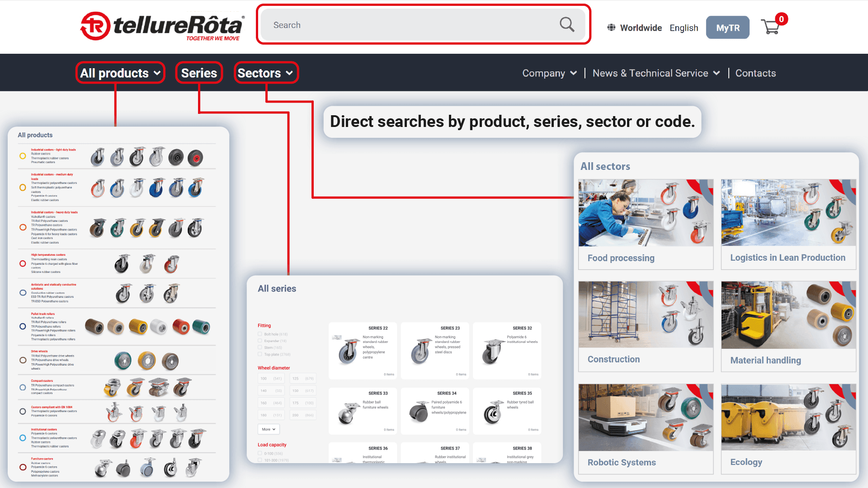Click the Series 33 ball furniture wheel image
The width and height of the screenshot is (868, 488).
click(x=347, y=413)
